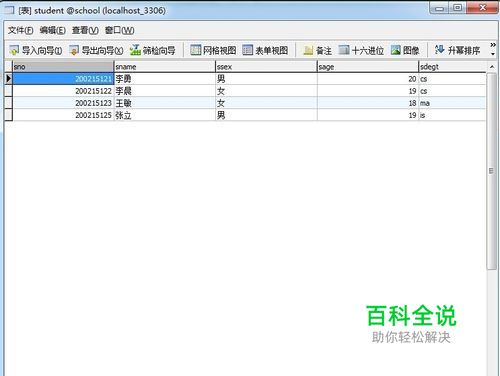Click the Import Wizard icon (导入向导)
500x376 pixels.
14,50
